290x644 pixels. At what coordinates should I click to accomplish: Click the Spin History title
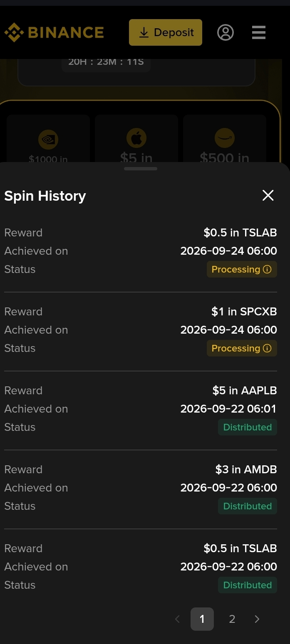(45, 196)
